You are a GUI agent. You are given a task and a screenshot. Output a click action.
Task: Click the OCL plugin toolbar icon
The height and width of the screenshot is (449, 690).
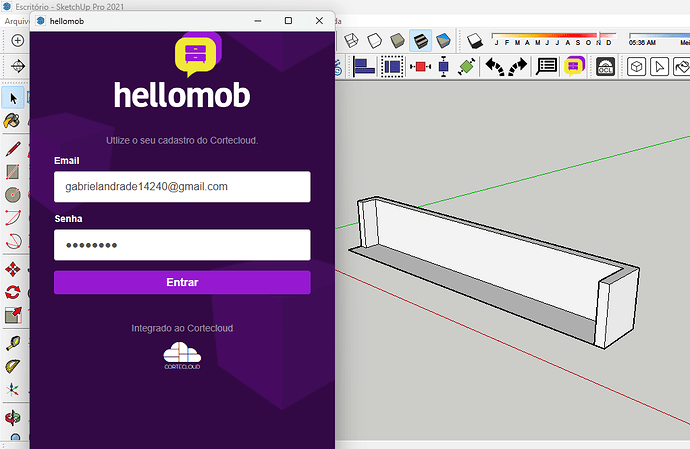(604, 67)
